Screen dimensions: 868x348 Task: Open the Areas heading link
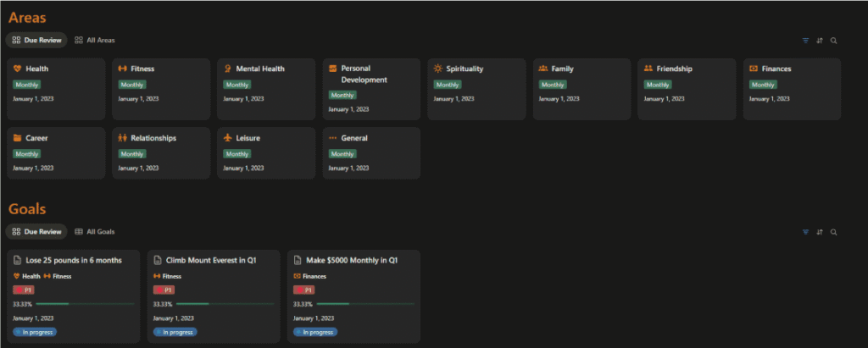click(27, 18)
